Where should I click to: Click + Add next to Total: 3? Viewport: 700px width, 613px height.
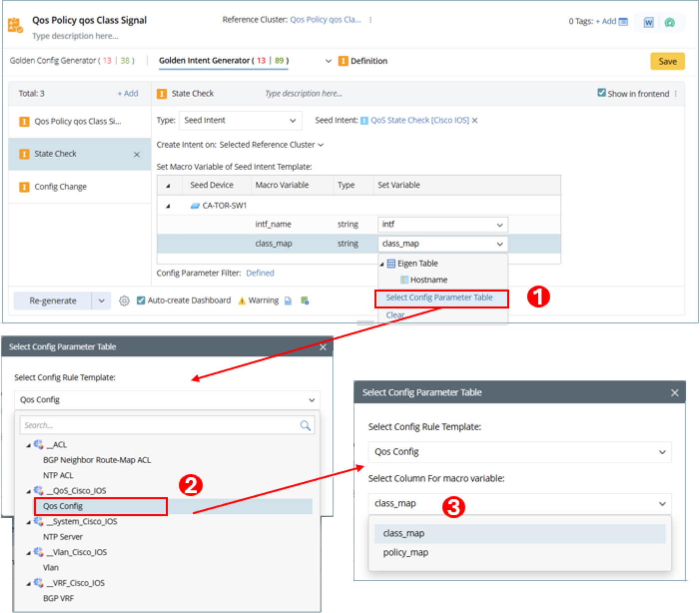[x=128, y=93]
